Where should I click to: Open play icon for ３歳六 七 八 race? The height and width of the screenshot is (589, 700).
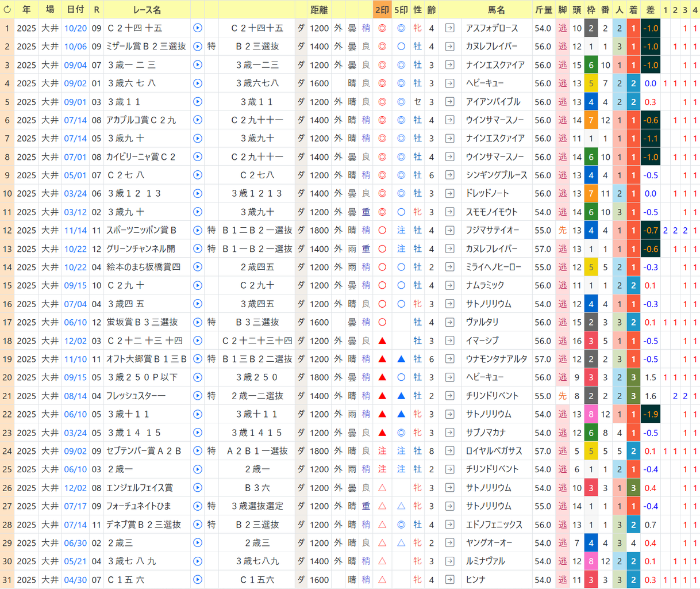pyautogui.click(x=198, y=83)
